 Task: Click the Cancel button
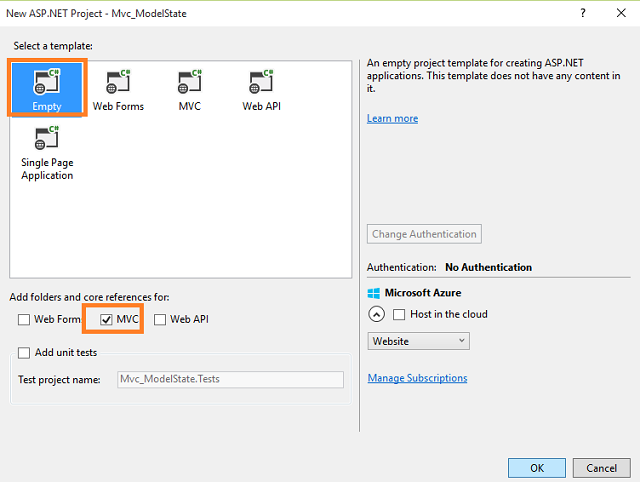click(x=601, y=468)
